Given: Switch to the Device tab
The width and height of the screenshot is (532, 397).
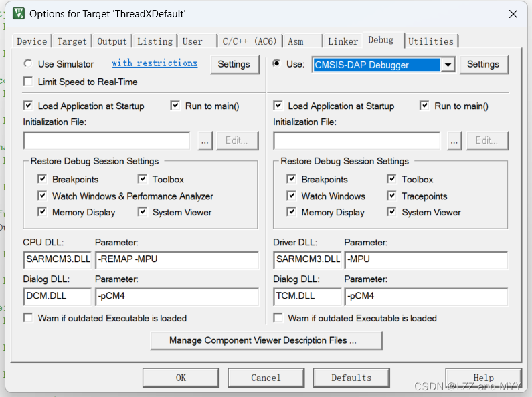Looking at the screenshot, I should (32, 41).
